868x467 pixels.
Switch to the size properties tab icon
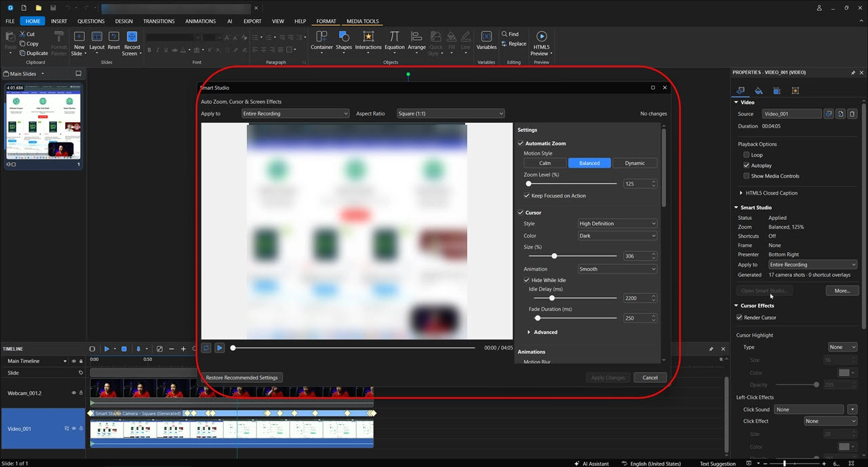(x=776, y=90)
